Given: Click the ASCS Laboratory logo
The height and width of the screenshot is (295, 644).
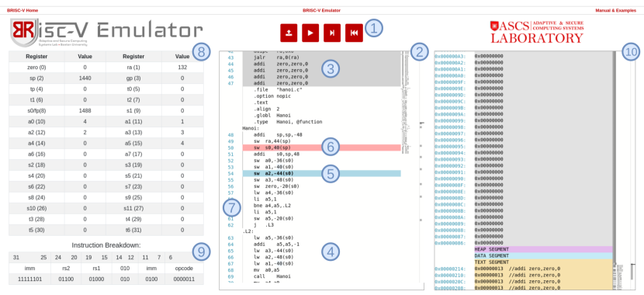Looking at the screenshot, I should 536,32.
